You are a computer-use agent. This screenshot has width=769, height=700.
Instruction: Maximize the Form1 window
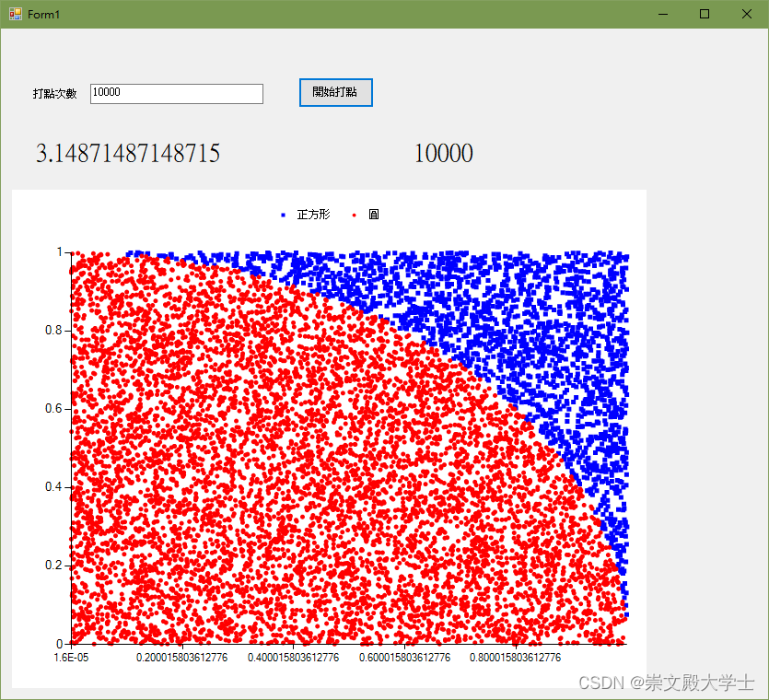tap(705, 14)
